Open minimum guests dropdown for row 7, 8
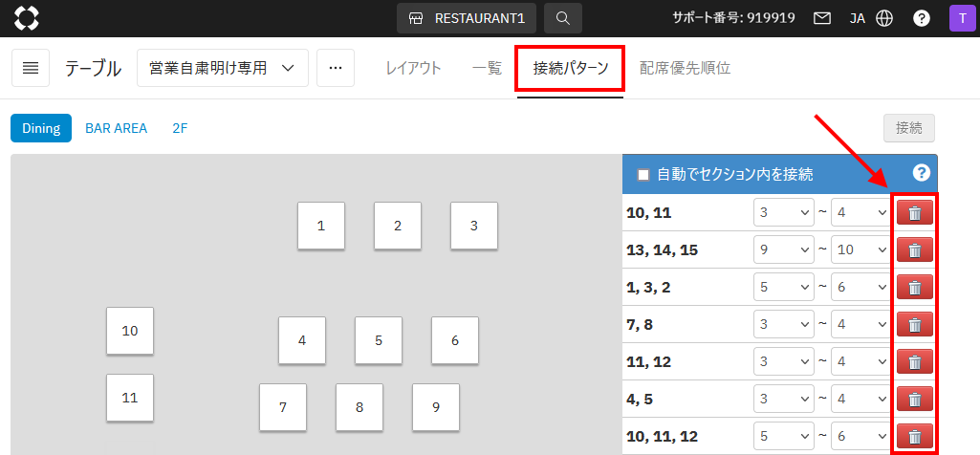The height and width of the screenshot is (455, 980). click(784, 324)
